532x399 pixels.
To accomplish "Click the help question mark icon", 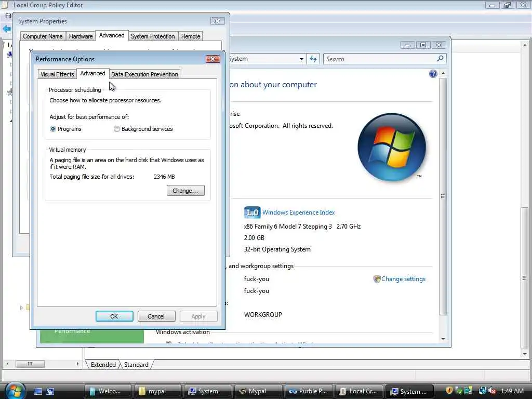I will pyautogui.click(x=433, y=74).
